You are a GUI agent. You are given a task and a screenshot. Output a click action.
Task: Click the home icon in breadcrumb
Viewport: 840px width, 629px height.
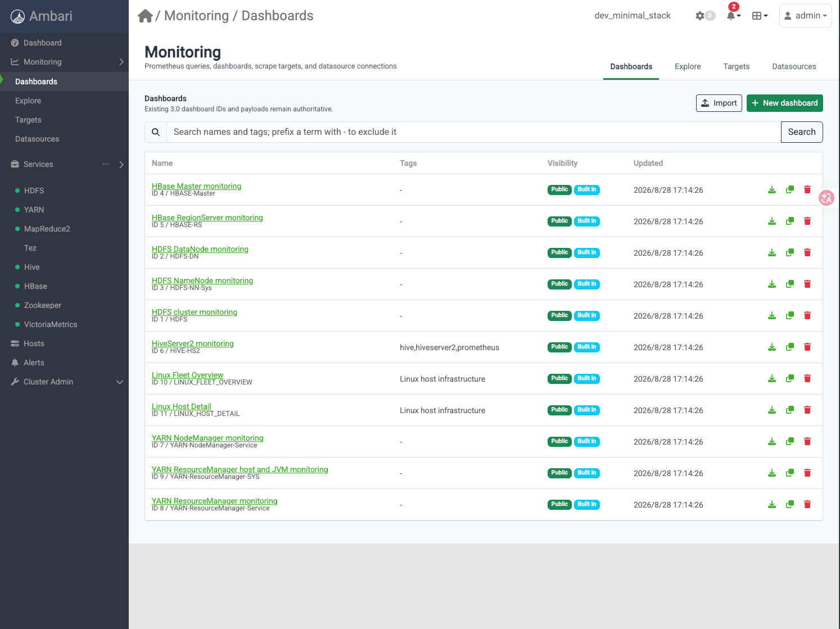[145, 16]
